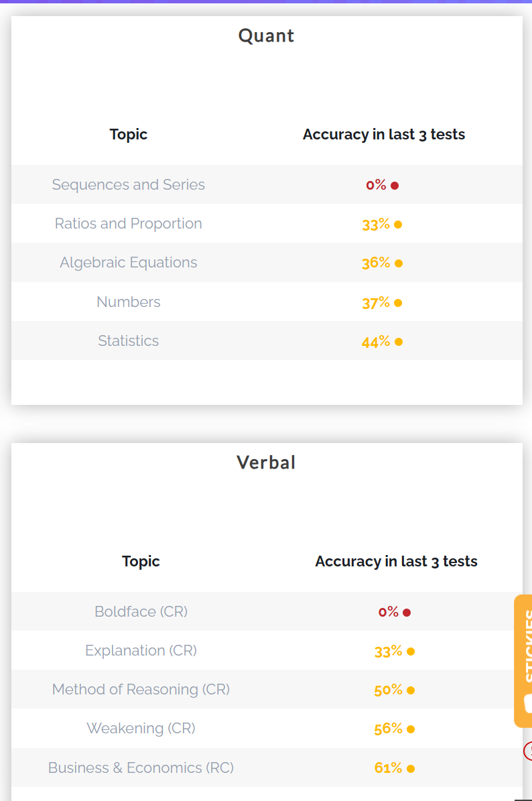Click the yellow dot on the Weakening (CR) row

[411, 729]
